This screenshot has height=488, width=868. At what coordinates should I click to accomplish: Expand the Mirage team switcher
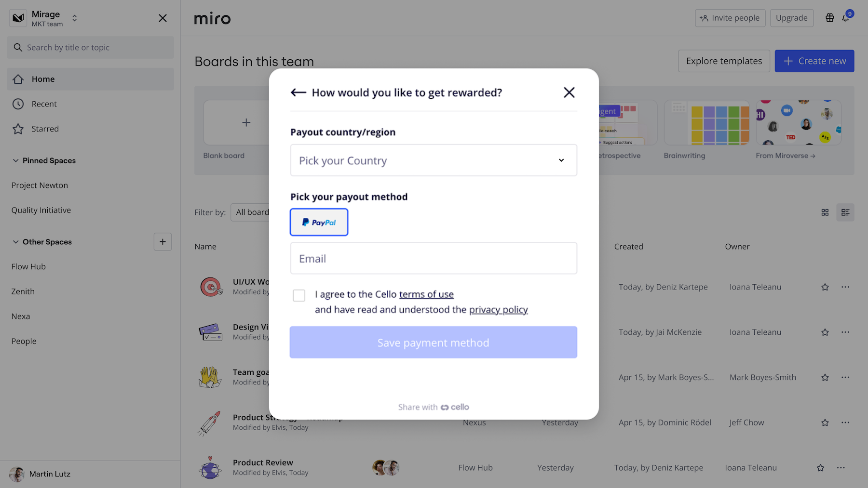point(74,18)
